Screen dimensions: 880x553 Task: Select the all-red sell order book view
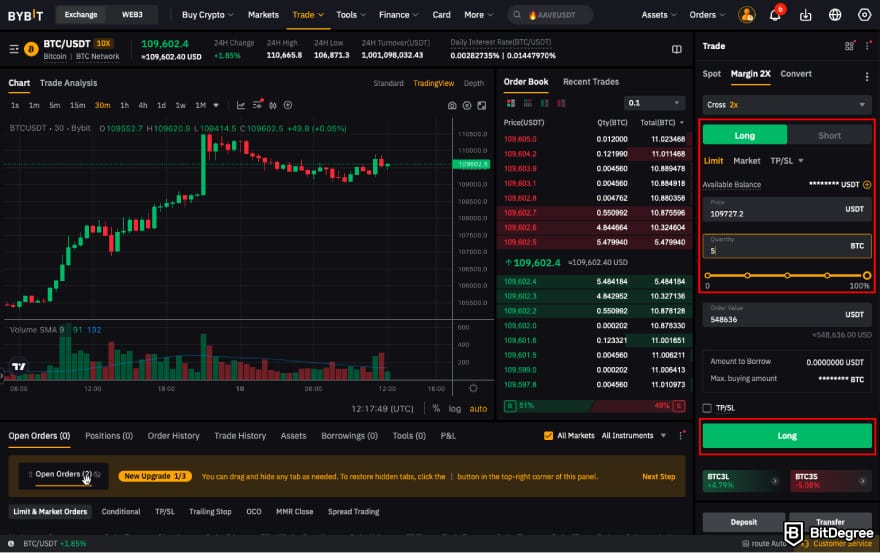pos(561,103)
